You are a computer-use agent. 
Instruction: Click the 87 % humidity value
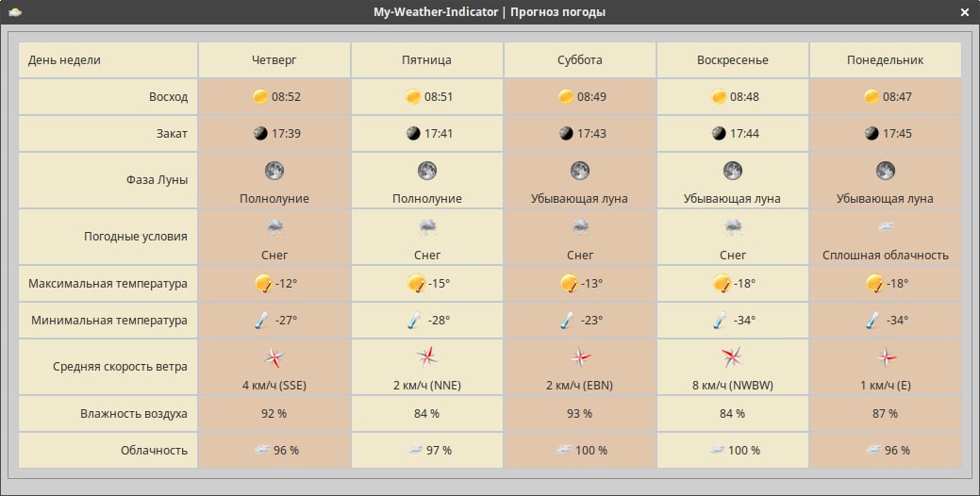pos(885,414)
